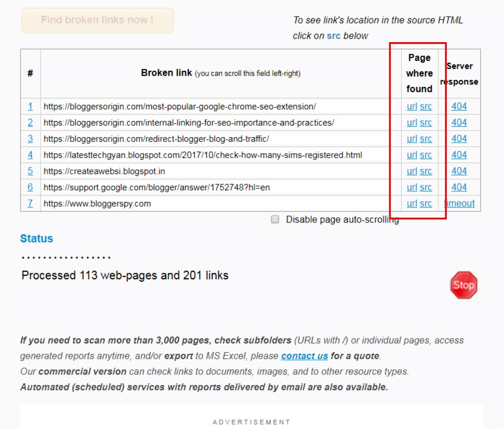Click the src link for the check-how-many-sims row
This screenshot has width=504, height=429.
tap(426, 155)
